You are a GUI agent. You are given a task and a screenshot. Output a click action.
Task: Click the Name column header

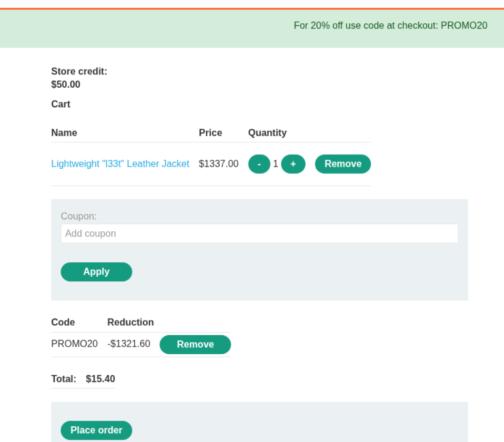coord(64,133)
